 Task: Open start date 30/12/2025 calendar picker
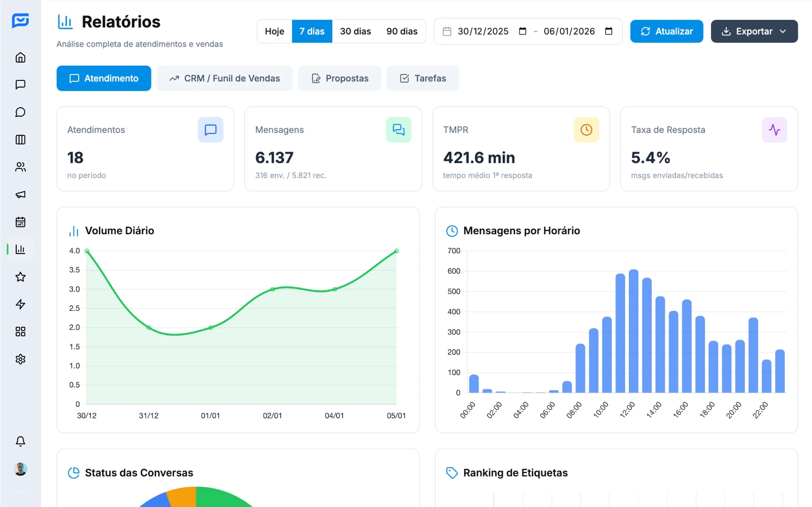tap(522, 31)
